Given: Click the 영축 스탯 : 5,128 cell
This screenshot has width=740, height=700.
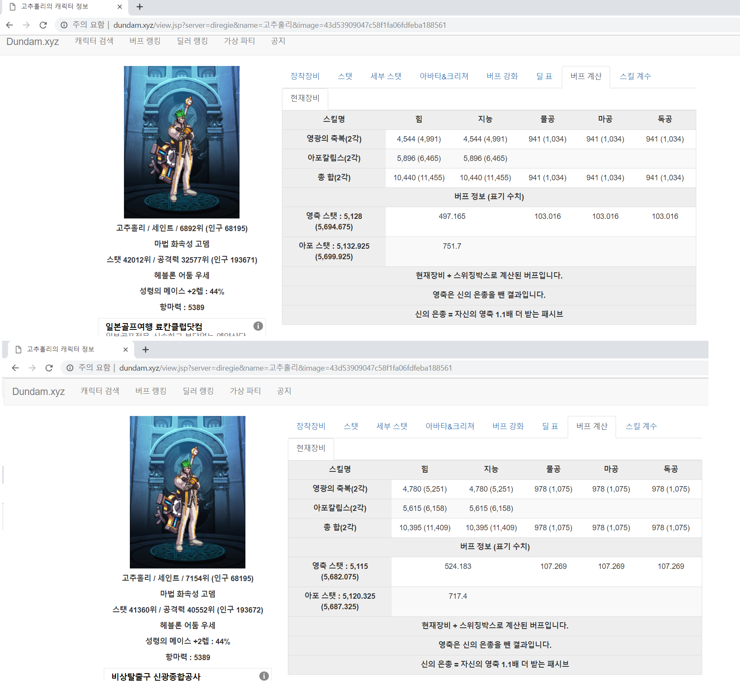Looking at the screenshot, I should (334, 222).
